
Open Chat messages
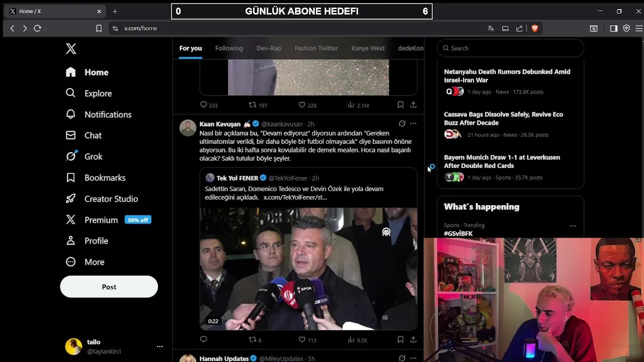click(84, 136)
